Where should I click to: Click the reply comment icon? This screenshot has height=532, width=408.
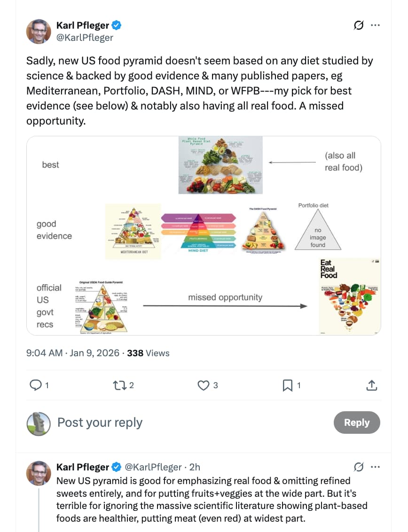(x=36, y=385)
